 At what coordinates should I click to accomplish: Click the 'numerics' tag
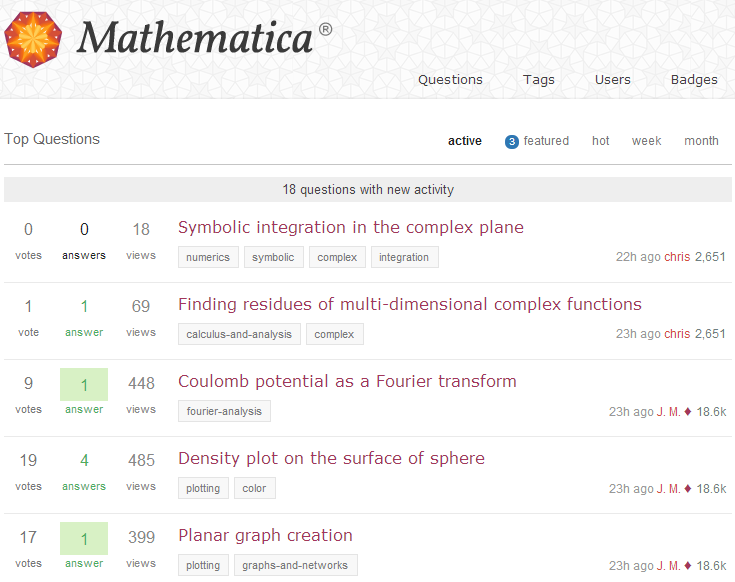pyautogui.click(x=208, y=257)
